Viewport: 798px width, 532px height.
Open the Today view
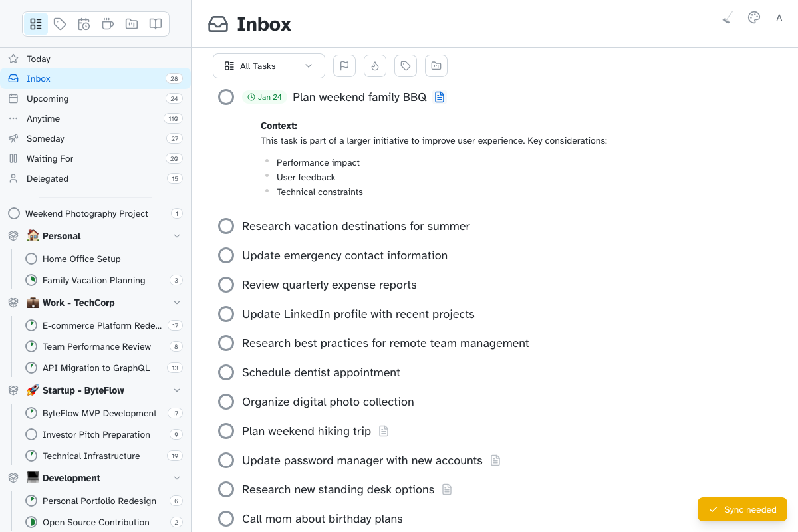tap(40, 59)
